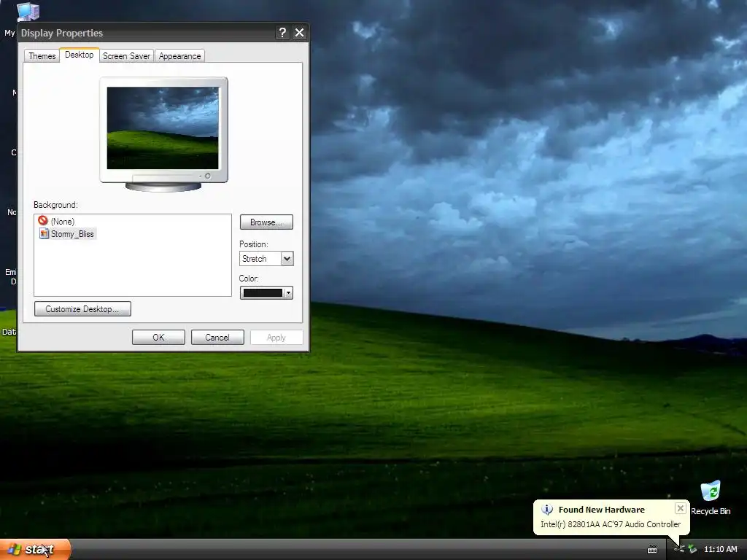Click the Display Properties help question mark

pyautogui.click(x=282, y=33)
